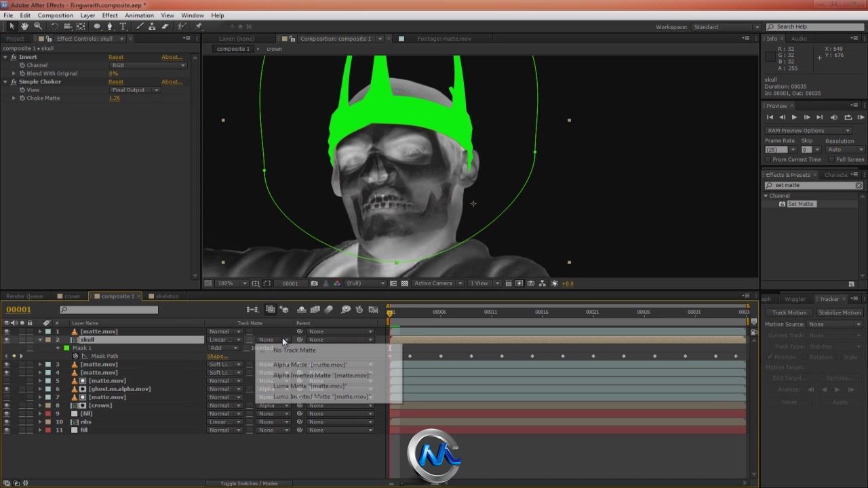Screen dimensions: 868x488
Task: Select the Set Matte effect preset
Action: coord(800,204)
